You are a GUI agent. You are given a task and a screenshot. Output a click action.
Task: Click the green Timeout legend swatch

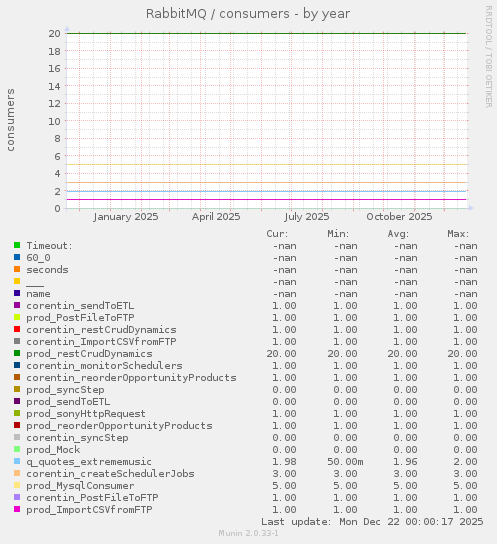[17, 245]
